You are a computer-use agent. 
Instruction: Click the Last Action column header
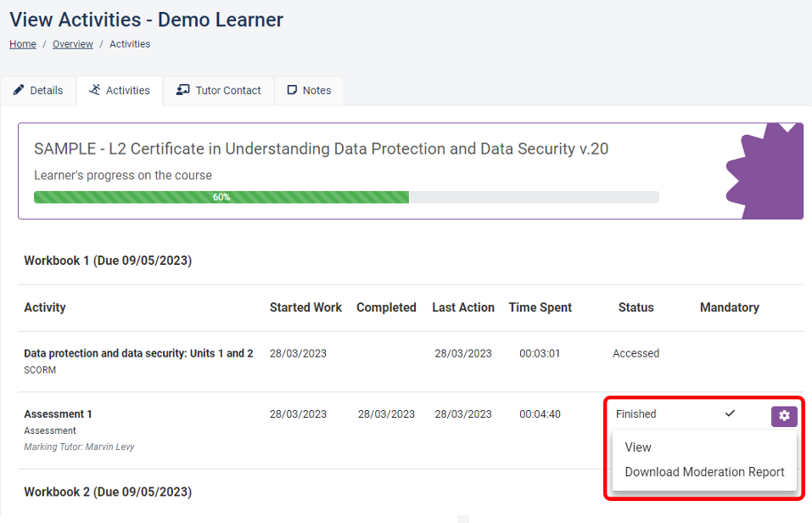click(x=463, y=307)
